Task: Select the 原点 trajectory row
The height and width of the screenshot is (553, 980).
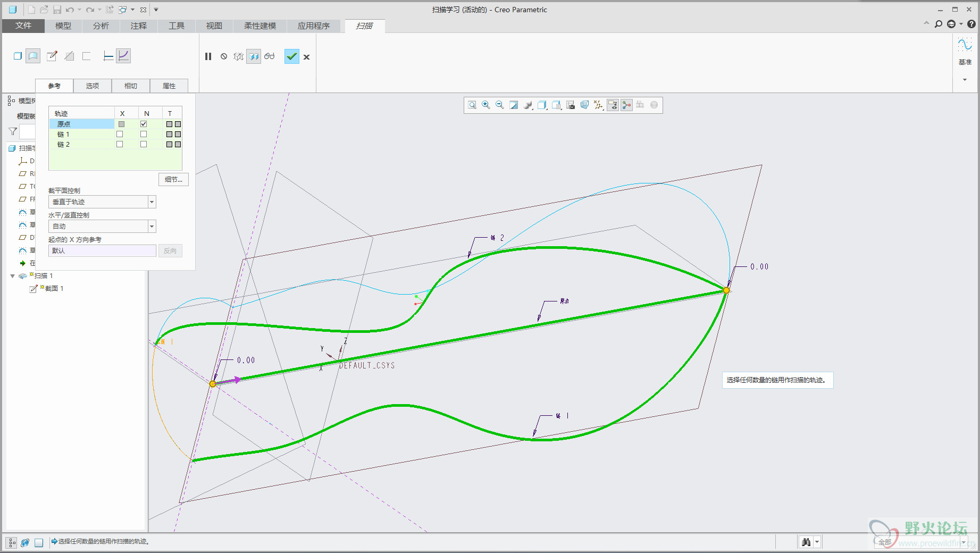Action: click(82, 124)
